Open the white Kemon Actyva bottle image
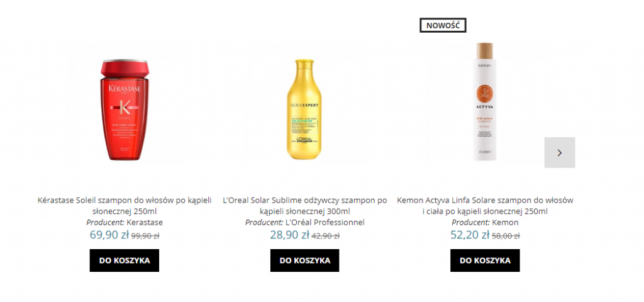 [x=485, y=101]
